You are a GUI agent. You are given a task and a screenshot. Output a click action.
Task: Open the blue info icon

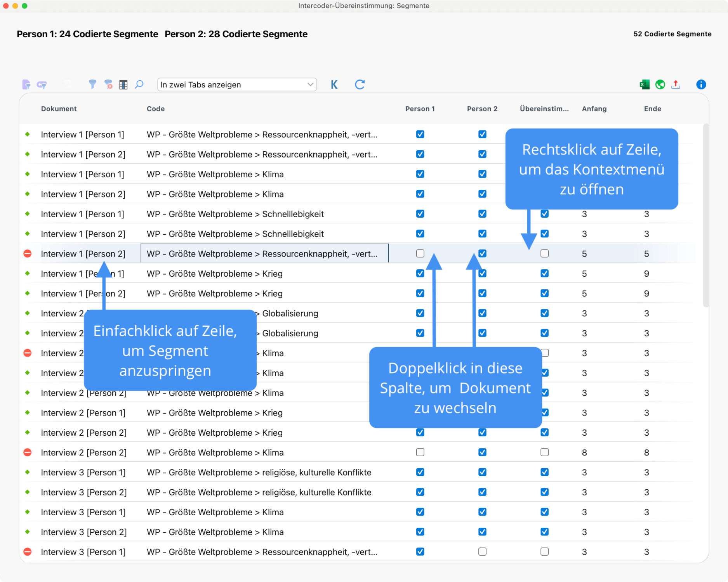701,84
